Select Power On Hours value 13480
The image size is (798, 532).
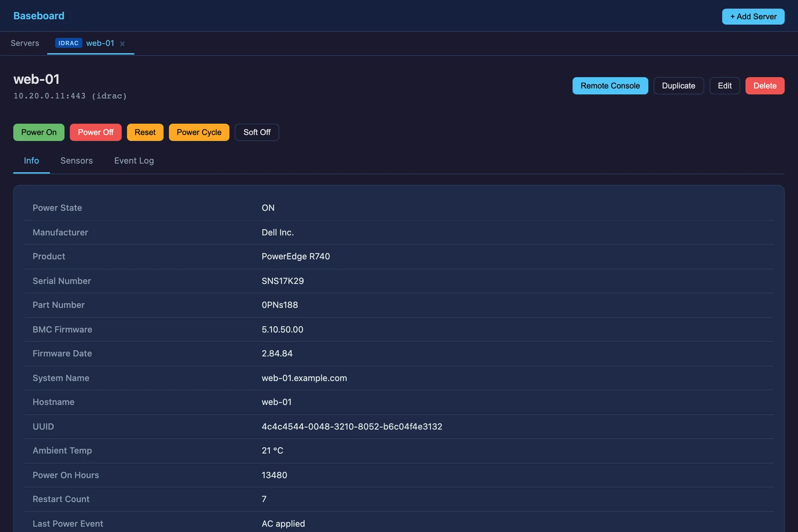tap(274, 475)
